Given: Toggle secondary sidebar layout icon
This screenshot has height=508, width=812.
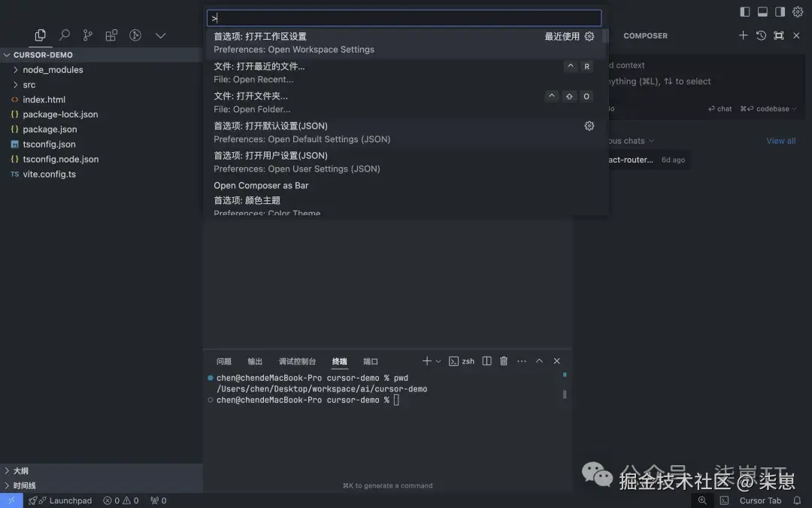Looking at the screenshot, I should click(x=780, y=11).
